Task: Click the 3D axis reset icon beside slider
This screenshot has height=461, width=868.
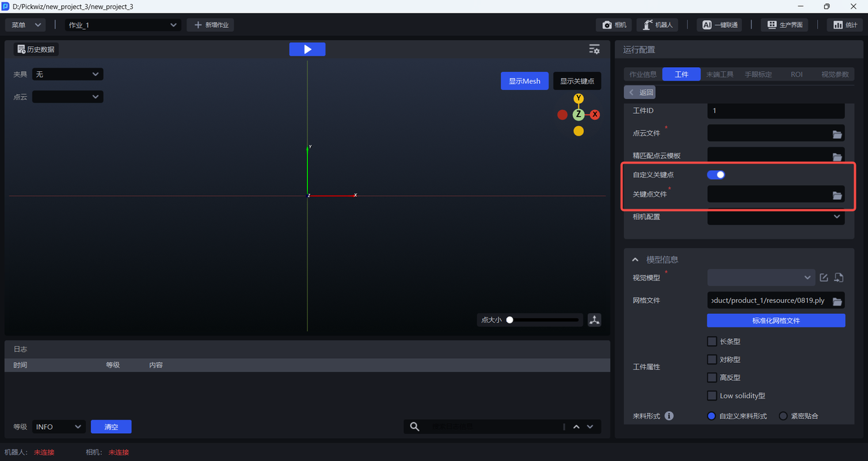Action: pyautogui.click(x=595, y=320)
